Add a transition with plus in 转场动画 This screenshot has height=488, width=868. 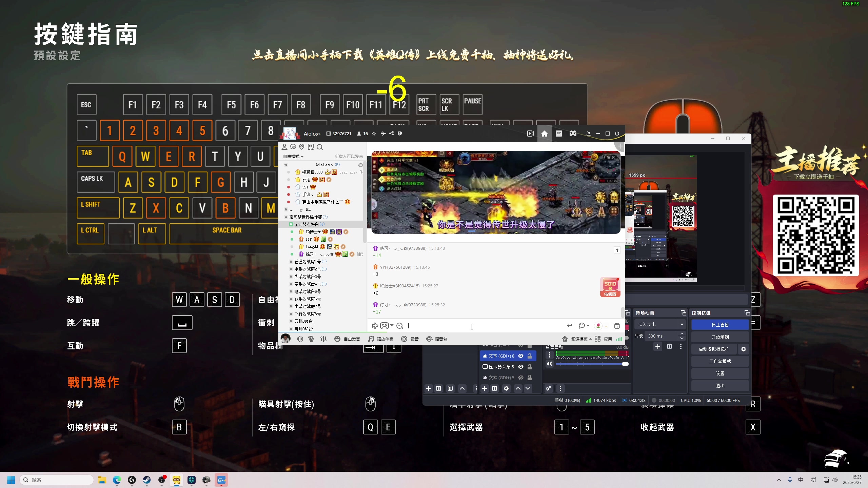(658, 346)
